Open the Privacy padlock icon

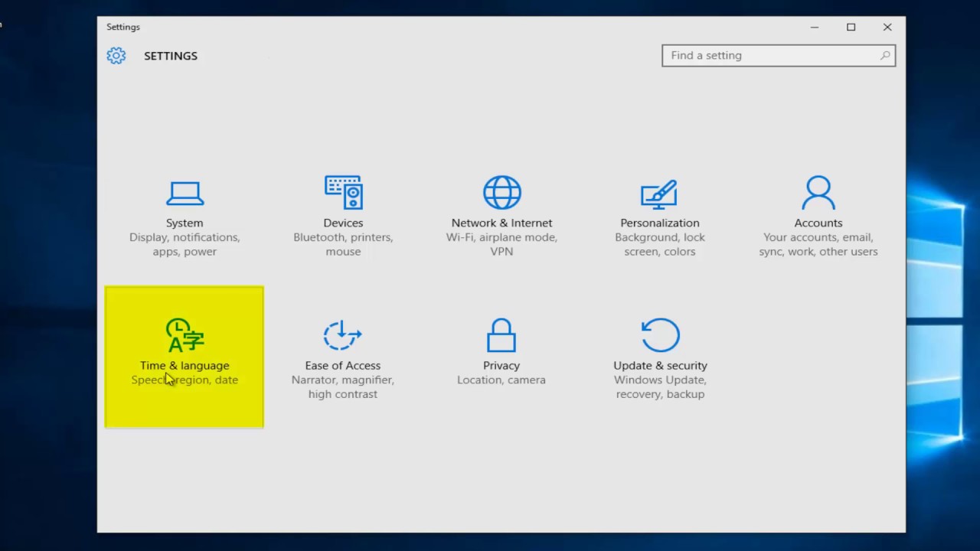click(x=501, y=335)
